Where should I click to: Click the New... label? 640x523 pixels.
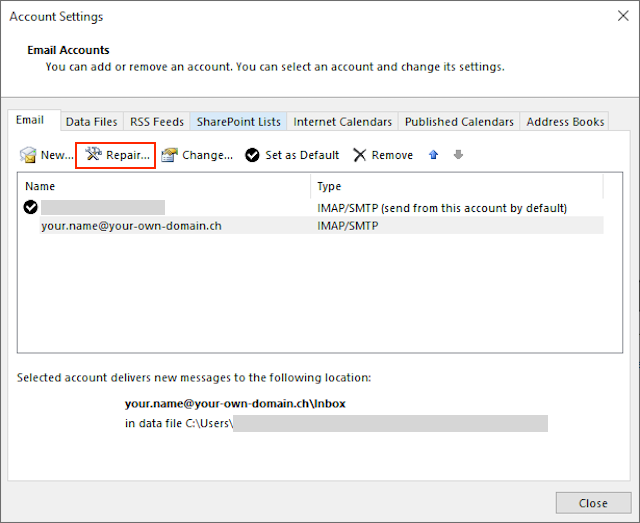57,155
